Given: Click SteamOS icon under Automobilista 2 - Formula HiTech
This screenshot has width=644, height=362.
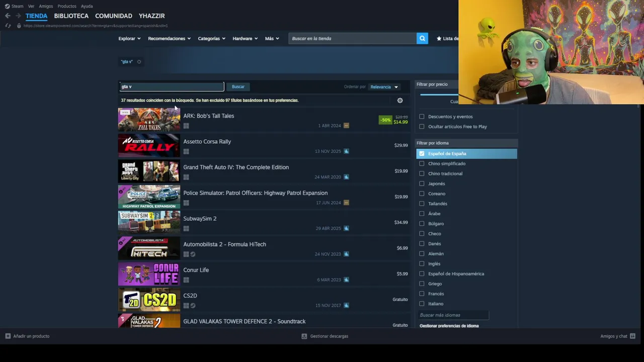Looking at the screenshot, I should pos(193,254).
